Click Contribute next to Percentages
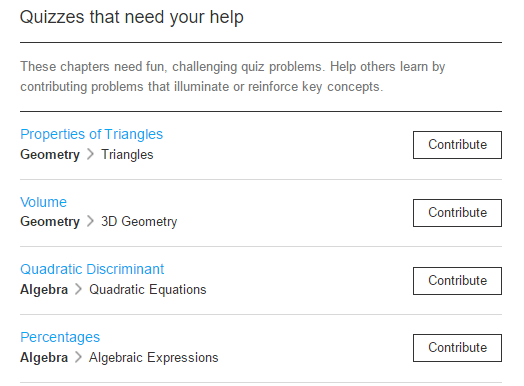This screenshot has height=386, width=524. (457, 348)
